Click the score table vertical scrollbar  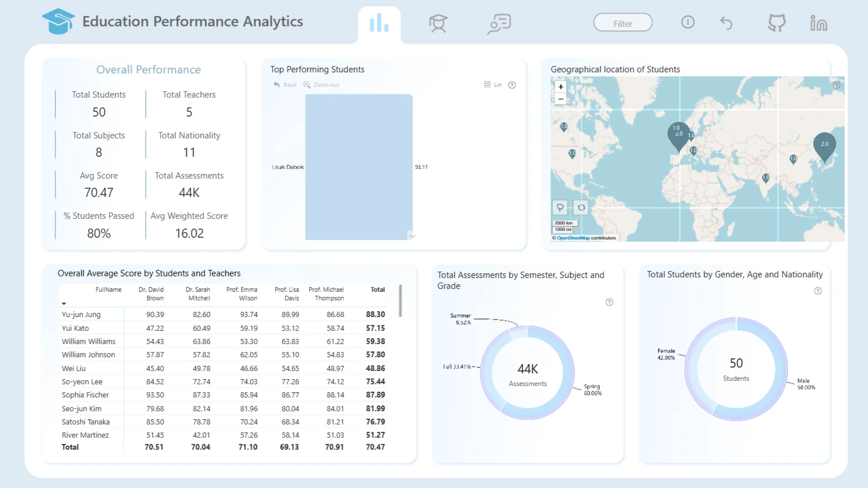click(x=400, y=300)
